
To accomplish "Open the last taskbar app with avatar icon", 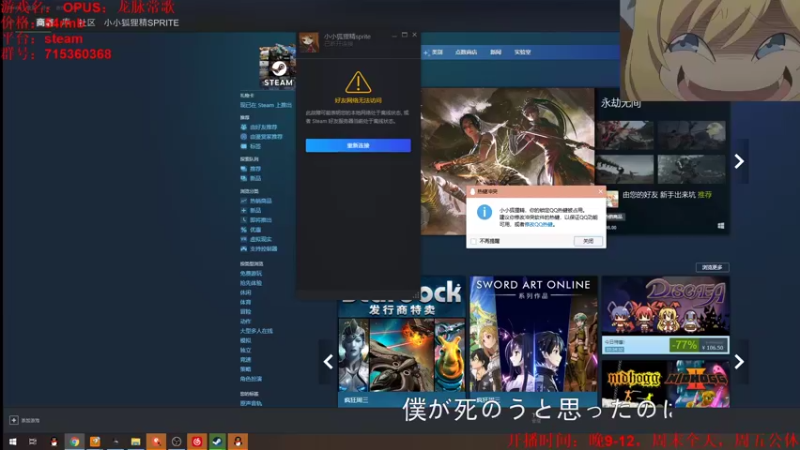I will point(238,441).
